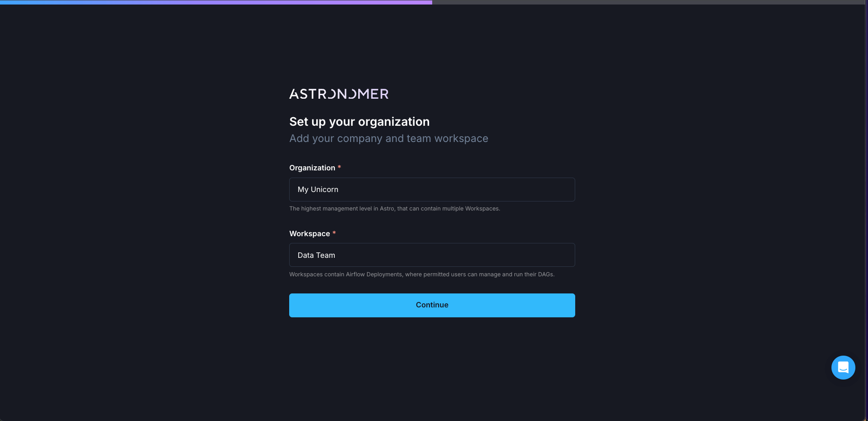868x421 pixels.
Task: Click the 'Add your company and team workspace' subtitle
Action: [x=388, y=138]
